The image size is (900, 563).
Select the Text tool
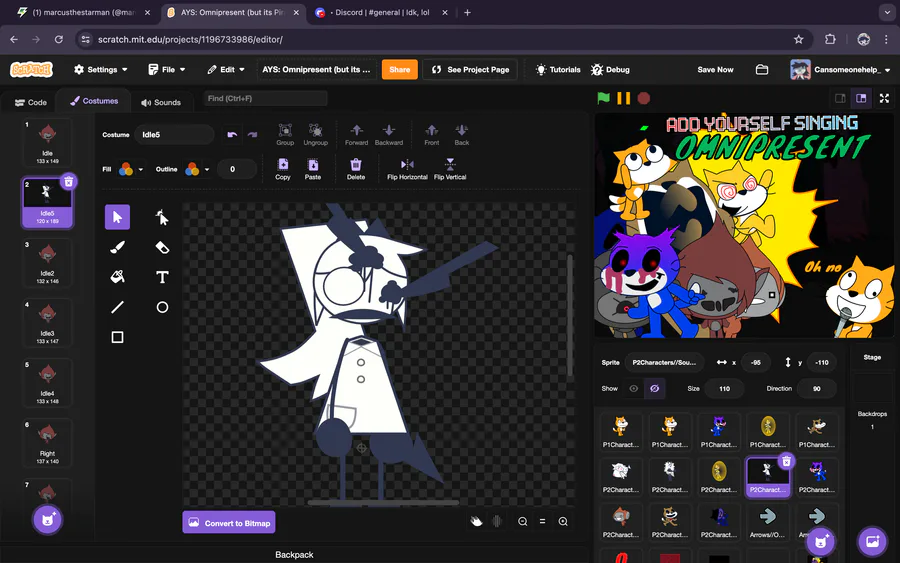coord(162,277)
